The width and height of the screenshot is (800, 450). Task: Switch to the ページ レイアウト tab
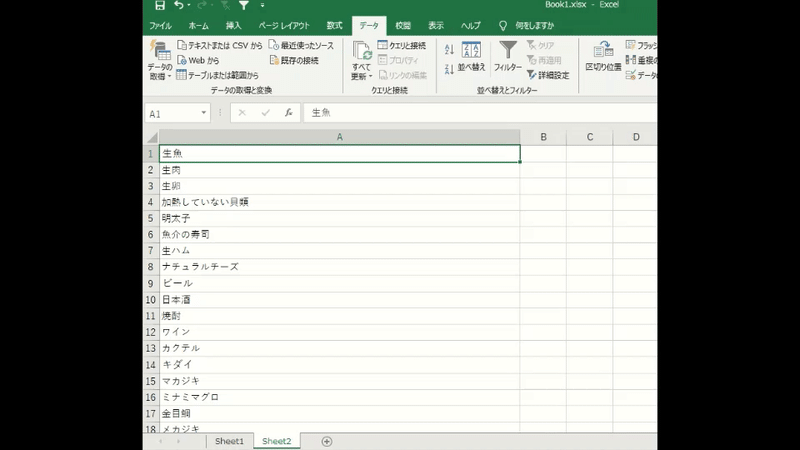point(284,26)
